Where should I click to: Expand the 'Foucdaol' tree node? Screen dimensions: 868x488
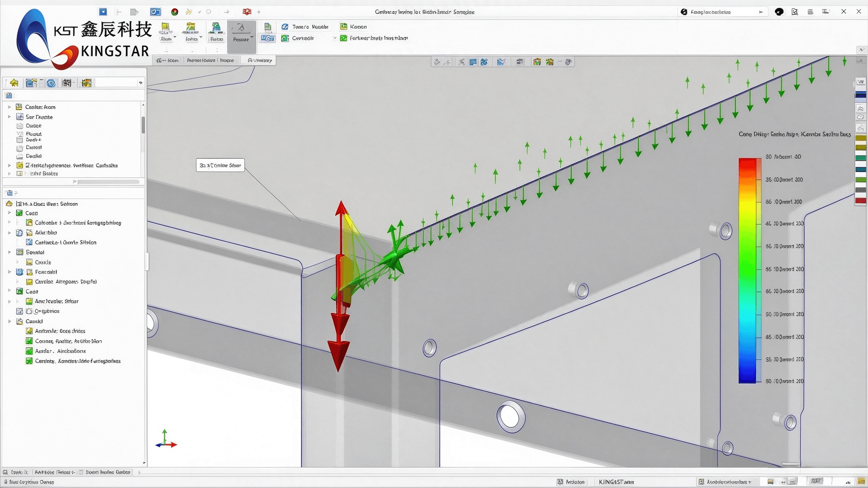click(9, 272)
